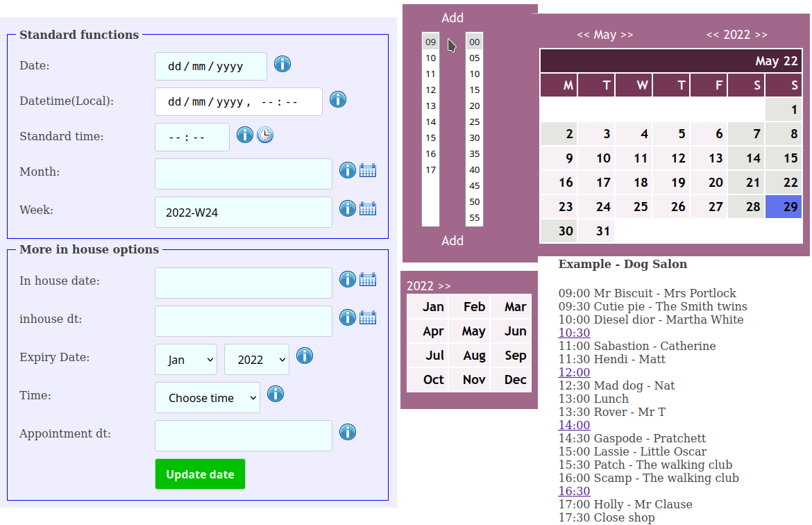Click the Datetime(Local) input field

tap(238, 101)
